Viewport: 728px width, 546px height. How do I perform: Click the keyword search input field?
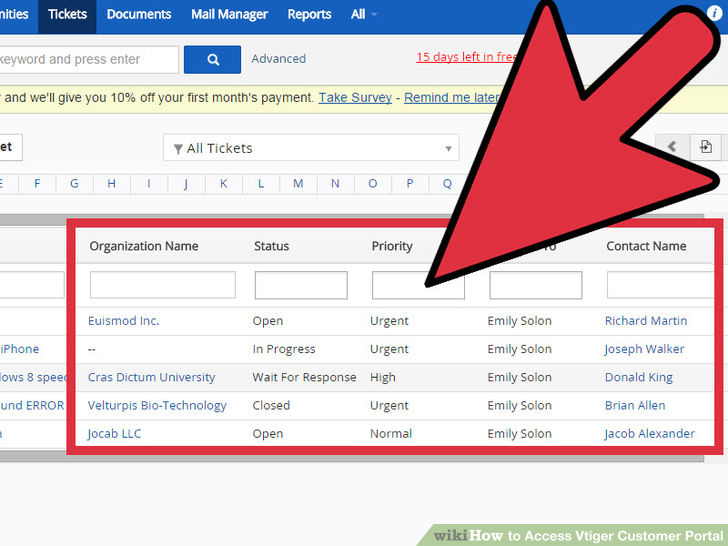pos(88,59)
